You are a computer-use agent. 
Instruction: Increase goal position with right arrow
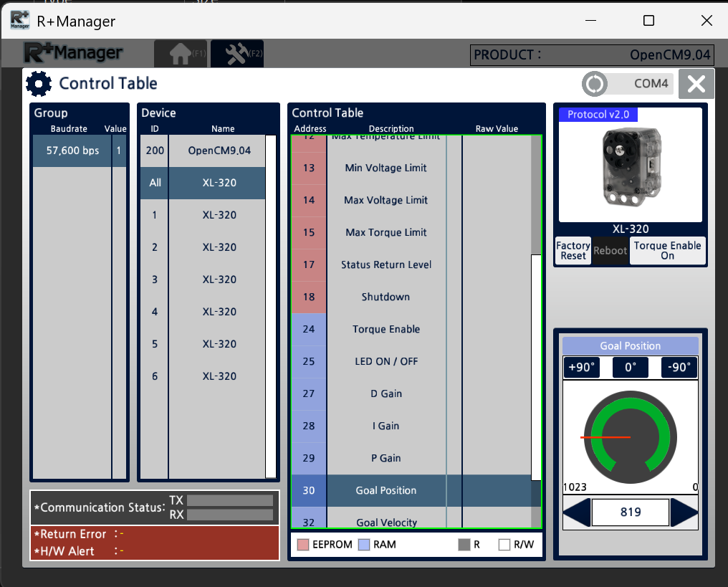click(684, 512)
